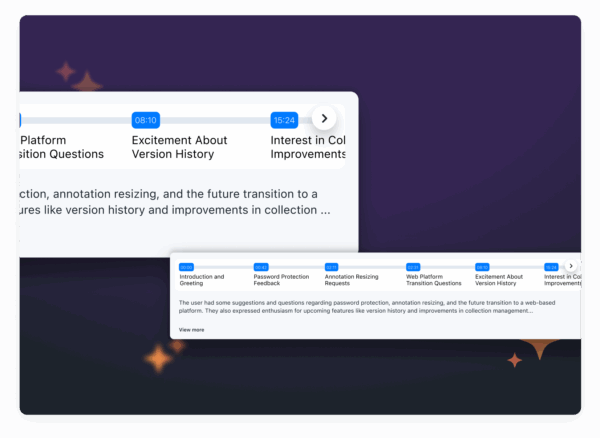Select the 08:10 marker in the large card
The width and height of the screenshot is (600, 438).
tap(146, 120)
